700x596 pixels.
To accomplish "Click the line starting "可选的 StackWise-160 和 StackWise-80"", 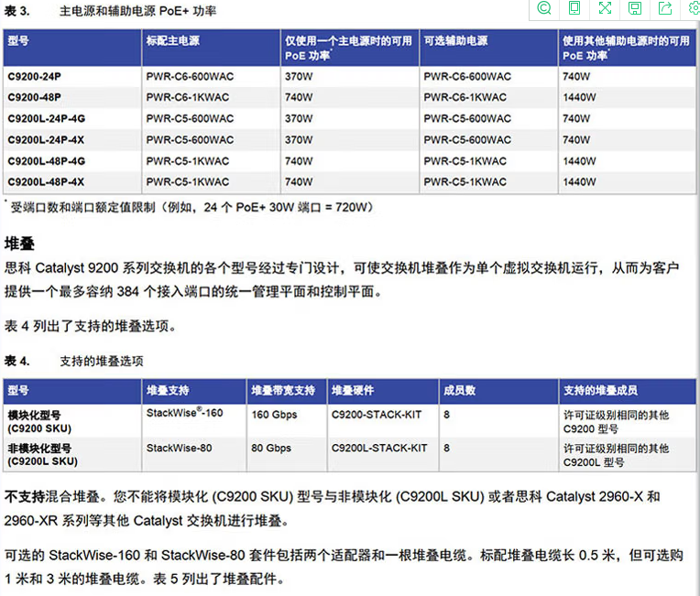I will point(344,556).
